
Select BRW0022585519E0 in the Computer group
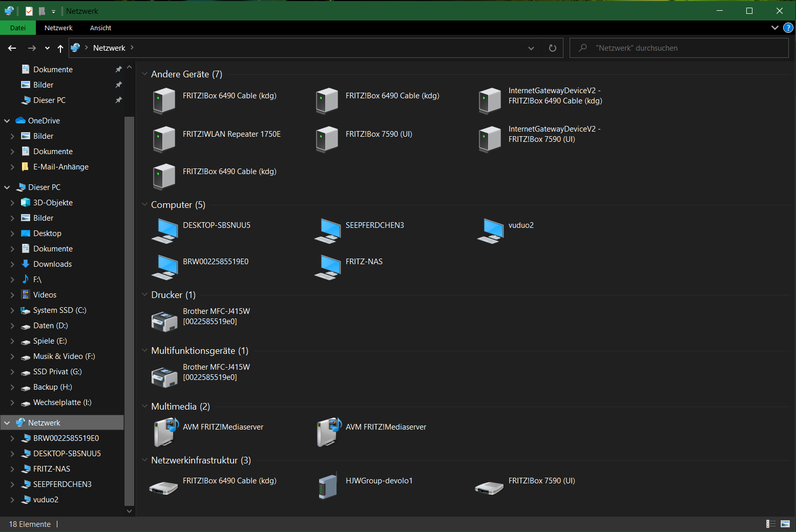165,267
